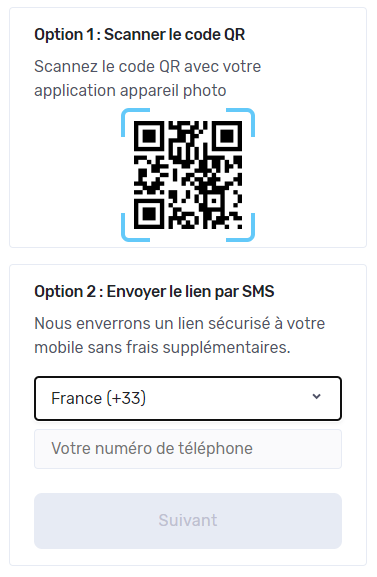The image size is (377, 577).
Task: Click the France (+33) label in selector
Action: click(98, 398)
